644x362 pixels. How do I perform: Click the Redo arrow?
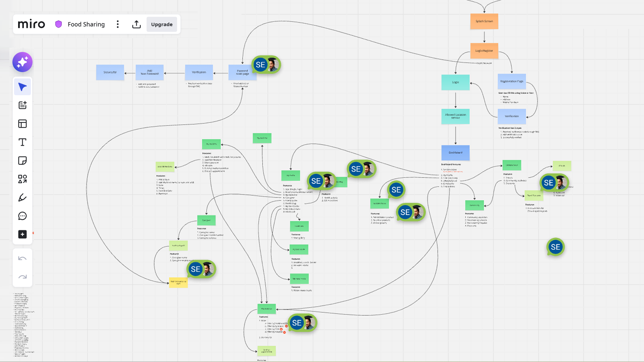(x=22, y=277)
